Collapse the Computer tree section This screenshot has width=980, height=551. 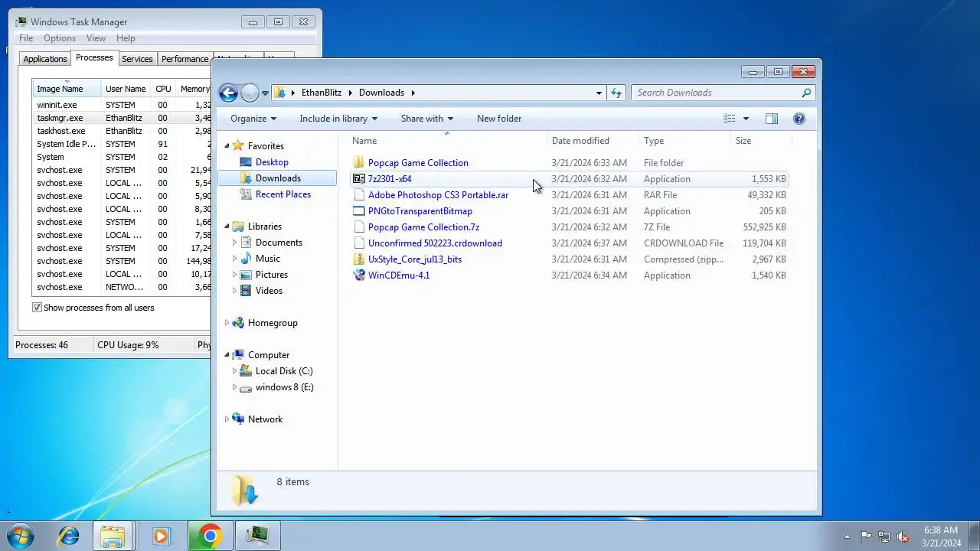(227, 355)
